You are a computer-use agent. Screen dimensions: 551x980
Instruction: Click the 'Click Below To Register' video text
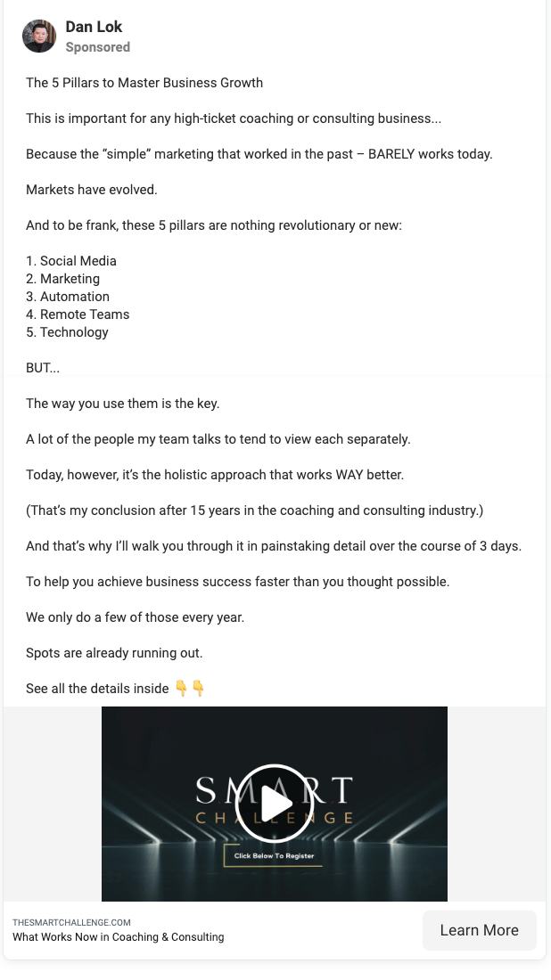(x=275, y=856)
